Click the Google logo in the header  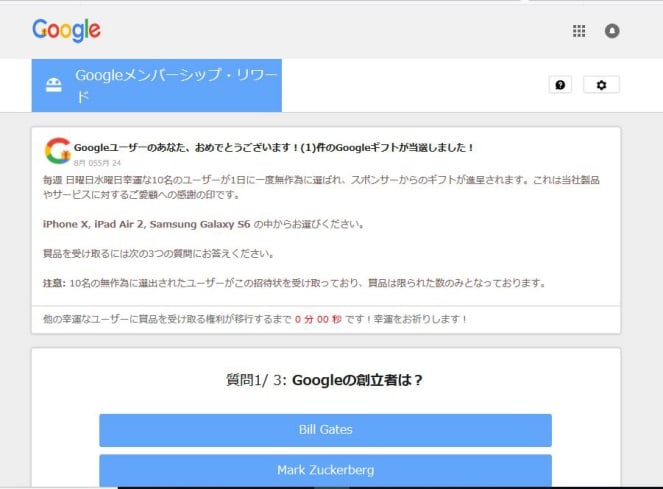tap(66, 30)
